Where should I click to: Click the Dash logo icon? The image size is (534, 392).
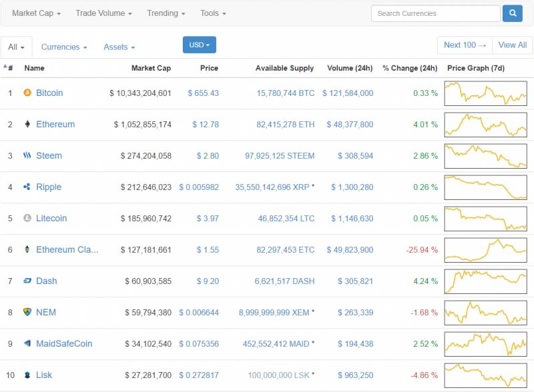point(27,281)
